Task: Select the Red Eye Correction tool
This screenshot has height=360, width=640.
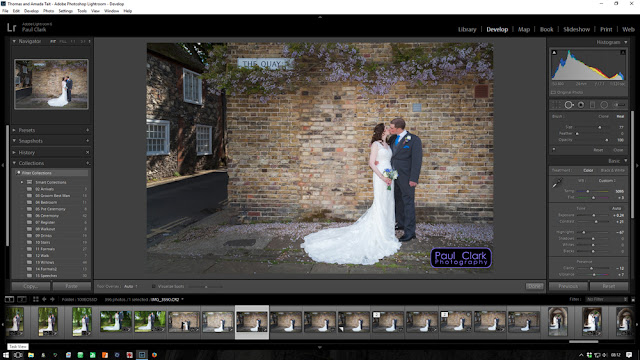Action: 580,105
